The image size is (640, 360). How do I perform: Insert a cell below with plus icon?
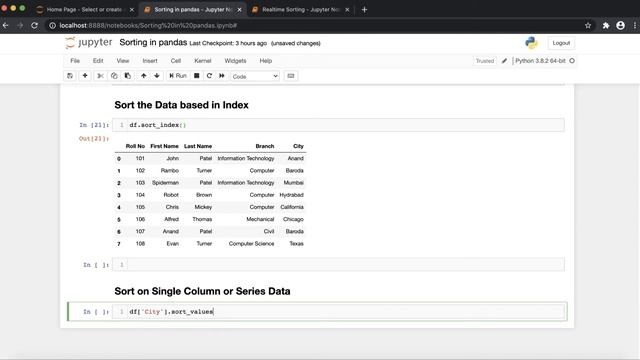[x=85, y=76]
